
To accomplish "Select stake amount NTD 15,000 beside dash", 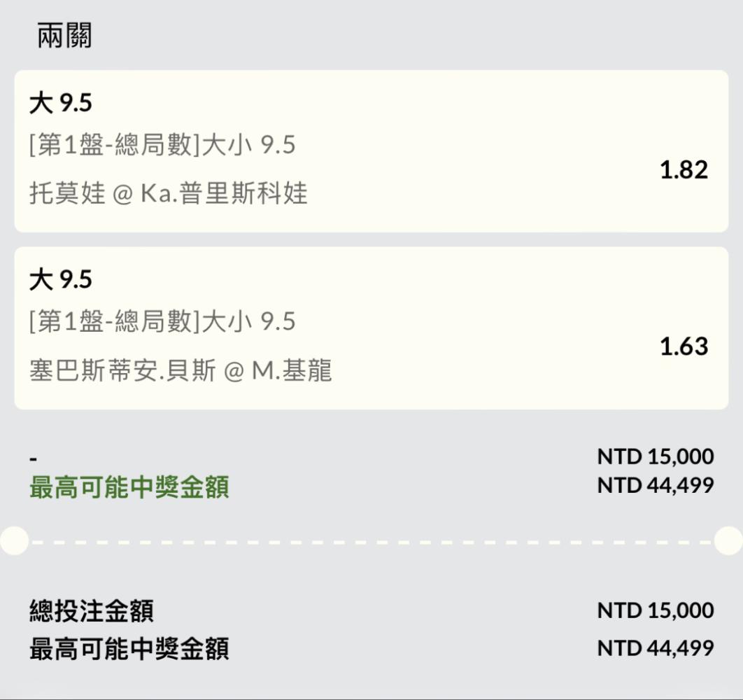I will click(x=656, y=456).
